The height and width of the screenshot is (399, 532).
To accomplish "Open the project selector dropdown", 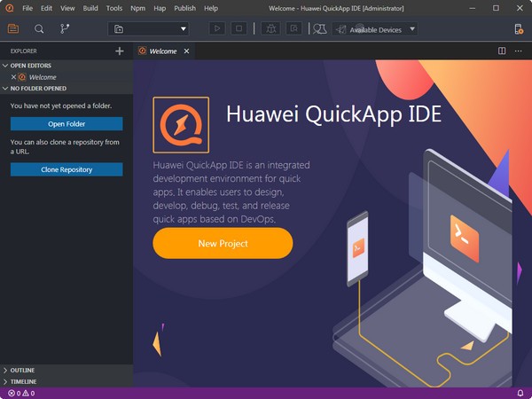I will (x=148, y=29).
